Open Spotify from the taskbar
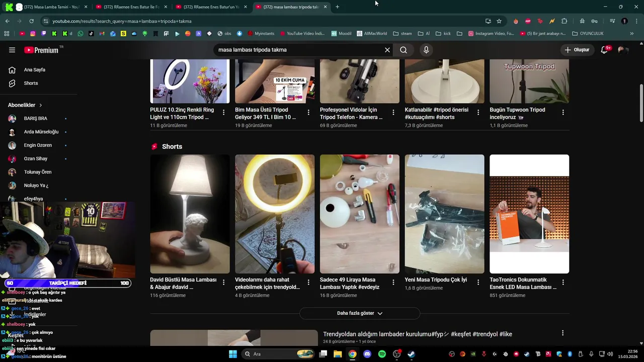This screenshot has width=644, height=362. pyautogui.click(x=382, y=354)
